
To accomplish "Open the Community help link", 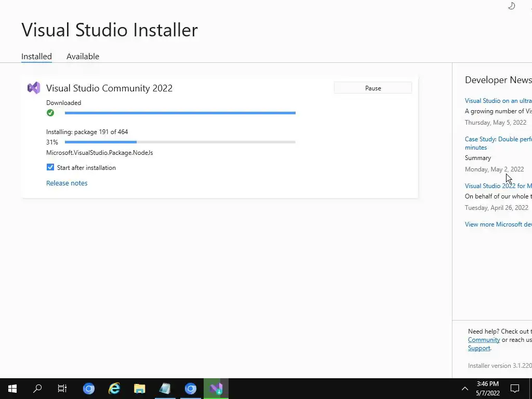I will pos(484,340).
